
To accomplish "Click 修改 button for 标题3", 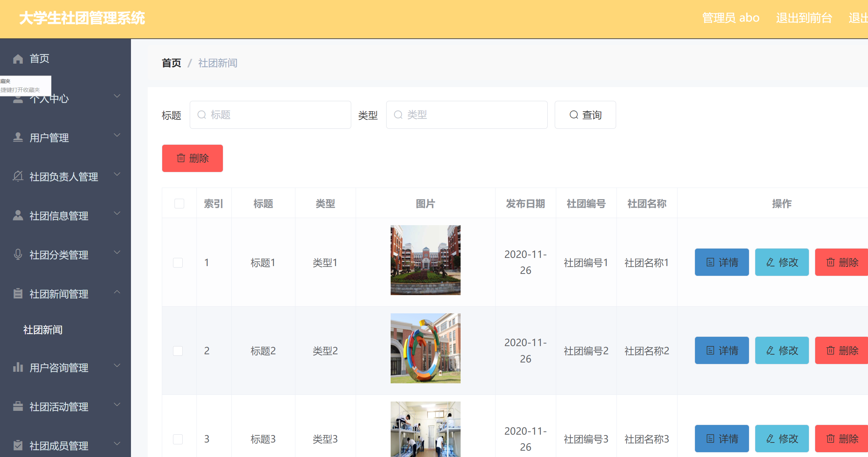I will coord(782,439).
